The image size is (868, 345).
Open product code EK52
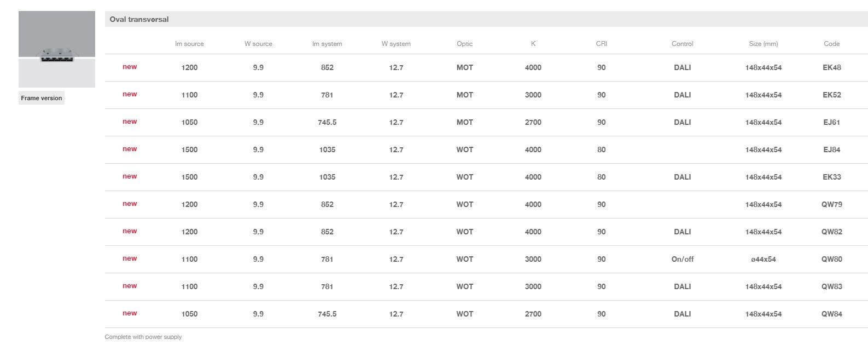(x=831, y=95)
